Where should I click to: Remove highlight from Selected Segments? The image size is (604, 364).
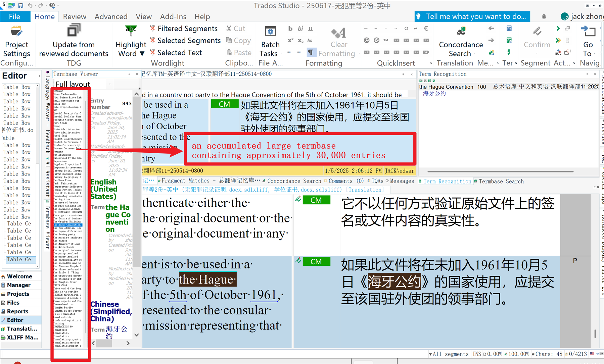[x=185, y=41]
